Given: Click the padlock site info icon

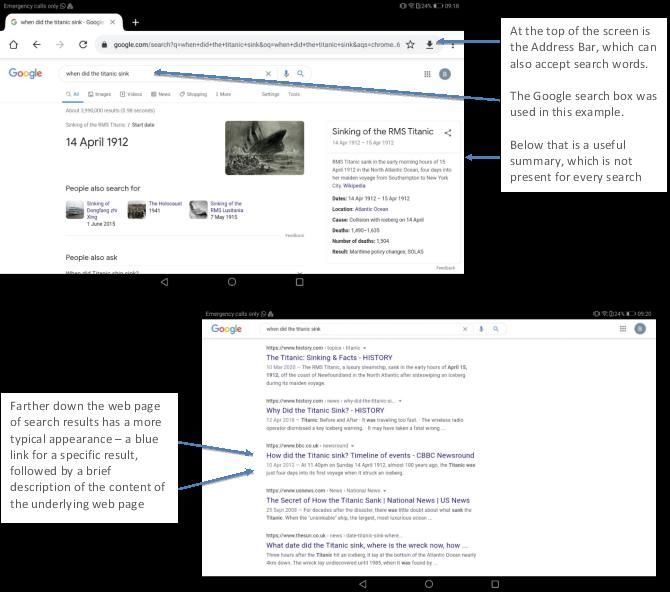Looking at the screenshot, I should (104, 44).
